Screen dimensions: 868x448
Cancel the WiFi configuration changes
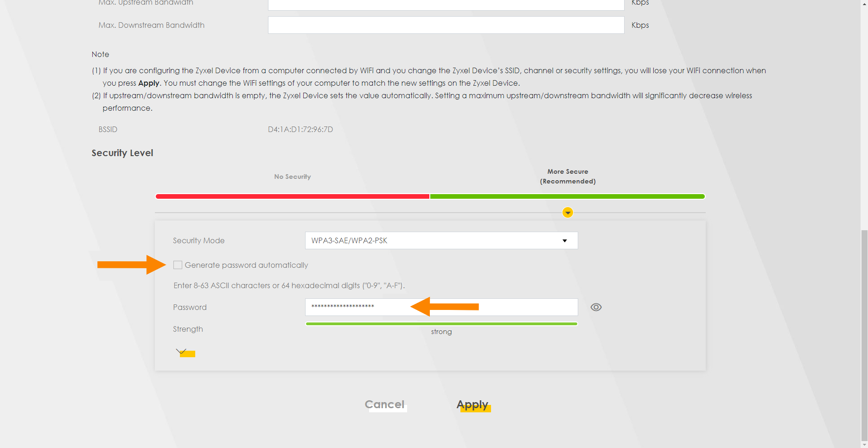(x=384, y=404)
